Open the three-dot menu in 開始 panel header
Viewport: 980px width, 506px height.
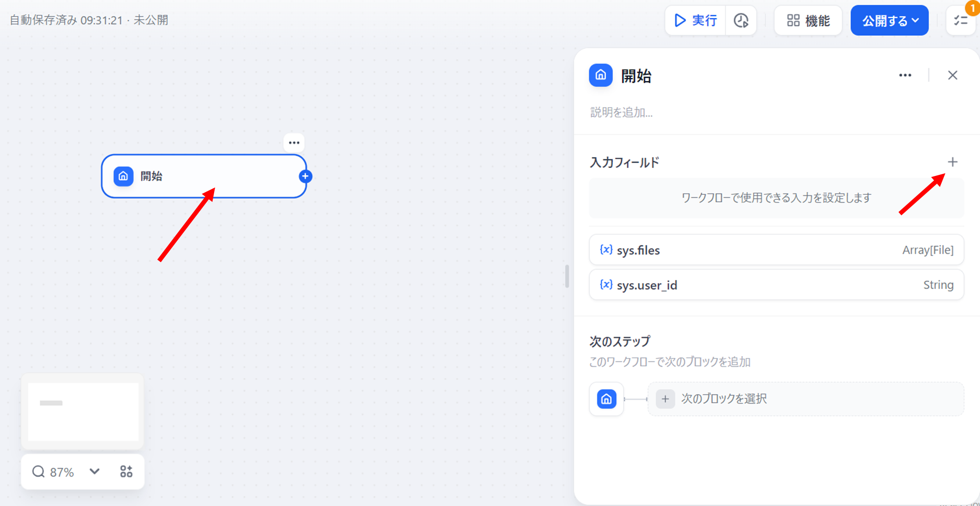[905, 75]
